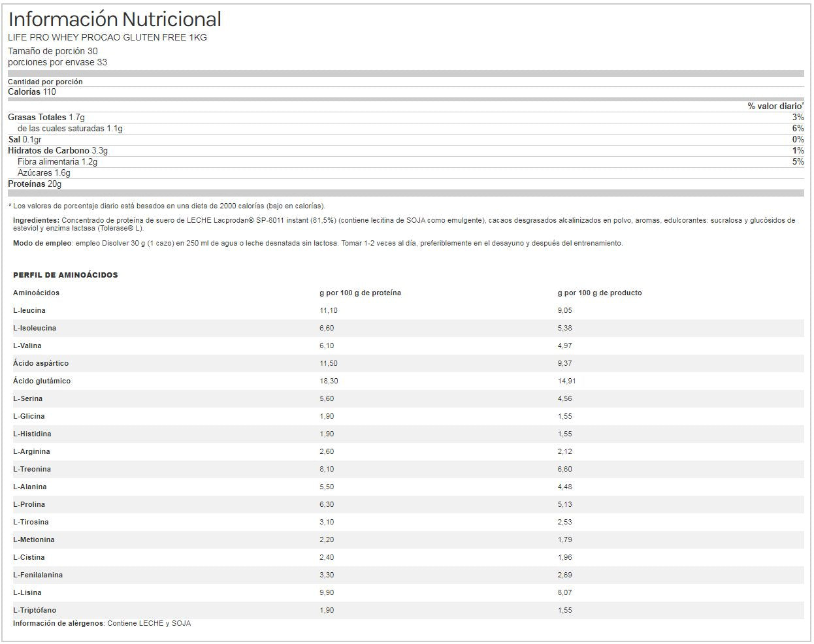
Task: Select the 'L-Valina' row label
Action: [x=27, y=346]
